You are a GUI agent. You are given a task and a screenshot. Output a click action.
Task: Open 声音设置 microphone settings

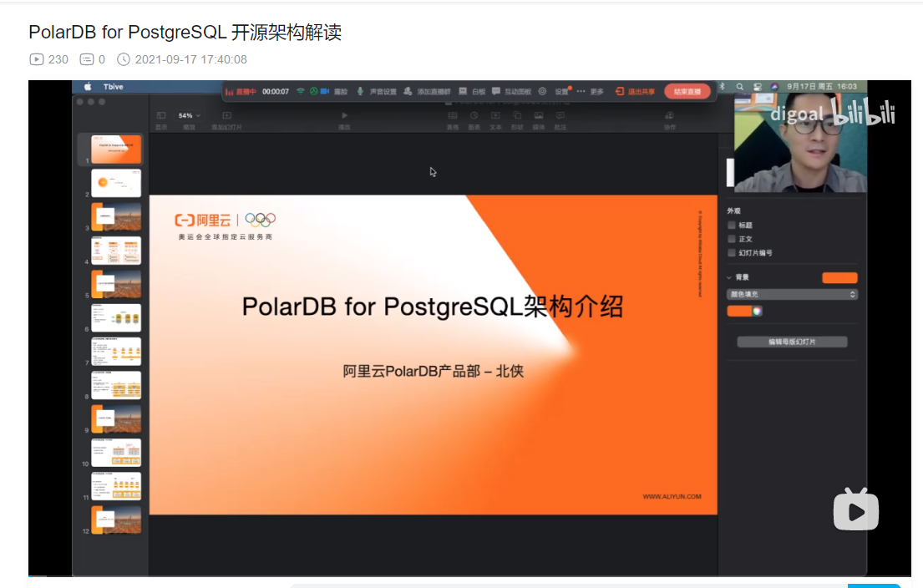pos(378,91)
